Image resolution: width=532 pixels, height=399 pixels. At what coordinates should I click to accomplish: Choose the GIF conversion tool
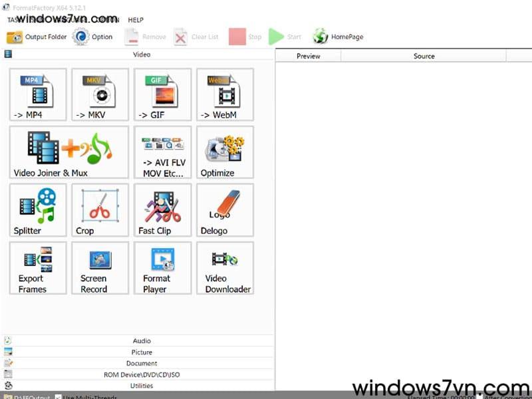(162, 95)
